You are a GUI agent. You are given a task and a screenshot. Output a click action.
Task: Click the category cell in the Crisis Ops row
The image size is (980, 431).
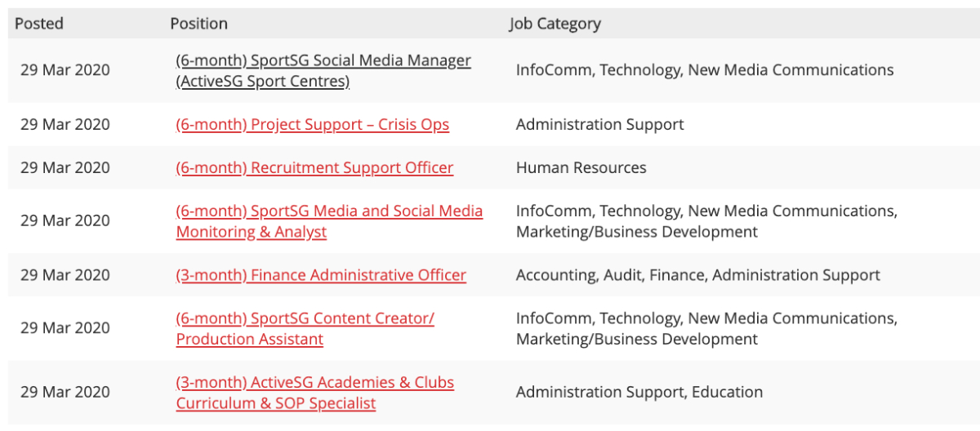coord(599,125)
